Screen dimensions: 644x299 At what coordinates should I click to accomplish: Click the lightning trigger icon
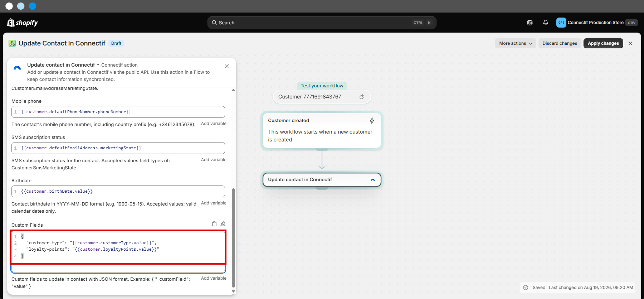point(372,121)
